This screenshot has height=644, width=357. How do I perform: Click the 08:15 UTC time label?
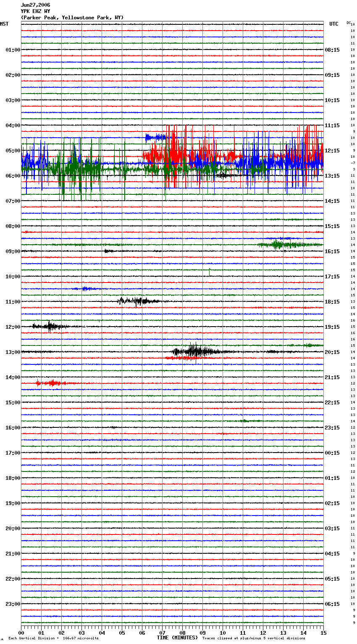[x=332, y=50]
